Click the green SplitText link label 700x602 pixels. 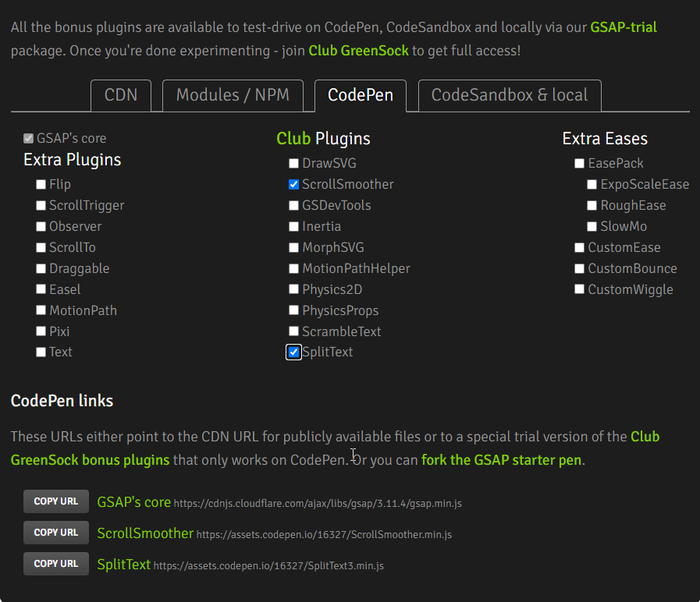click(x=124, y=565)
